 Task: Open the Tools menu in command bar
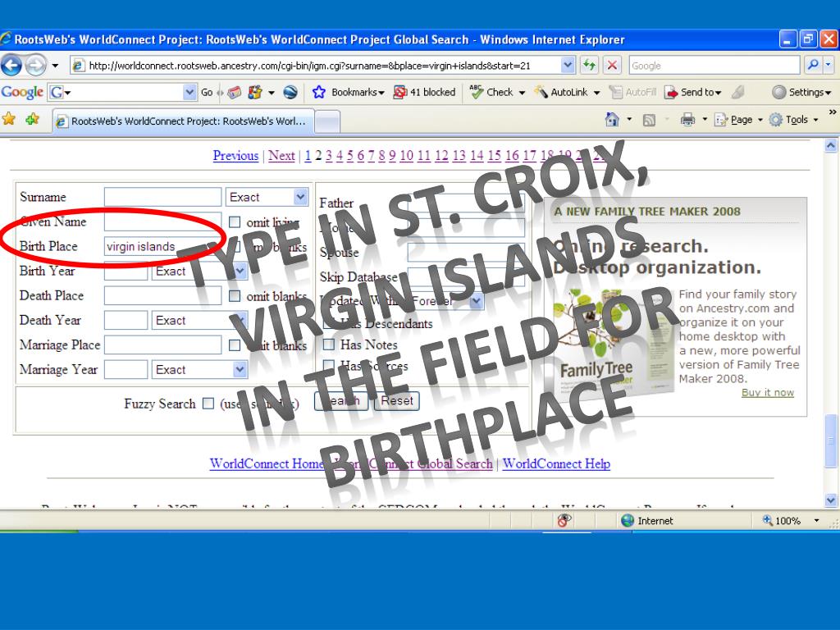pos(793,120)
